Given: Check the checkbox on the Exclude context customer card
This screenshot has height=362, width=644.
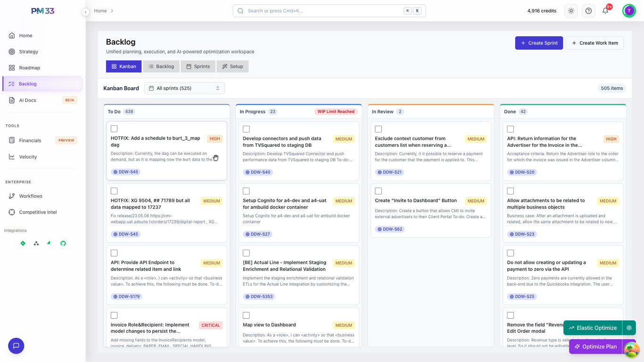Looking at the screenshot, I should (x=378, y=128).
